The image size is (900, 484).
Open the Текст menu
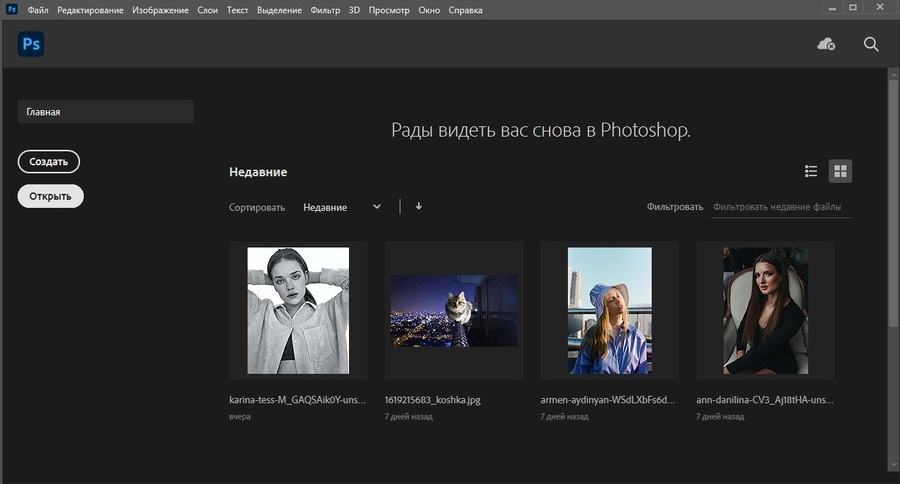pyautogui.click(x=237, y=10)
